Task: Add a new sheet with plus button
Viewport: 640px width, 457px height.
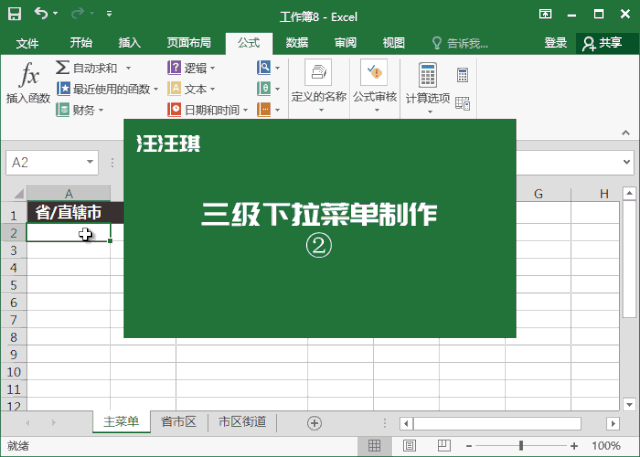Action: pos(314,423)
